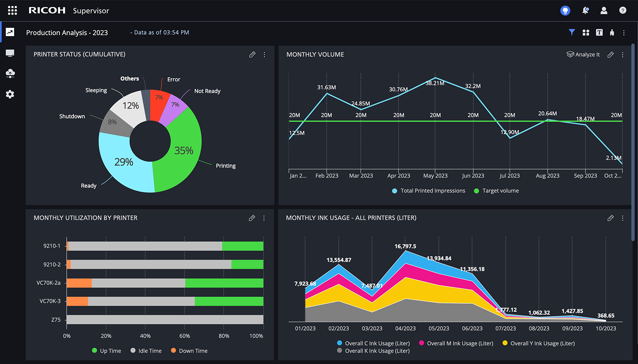Edit the Monthly Ink Usage chart via pencil icon
The width and height of the screenshot is (638, 364).
pyautogui.click(x=611, y=217)
